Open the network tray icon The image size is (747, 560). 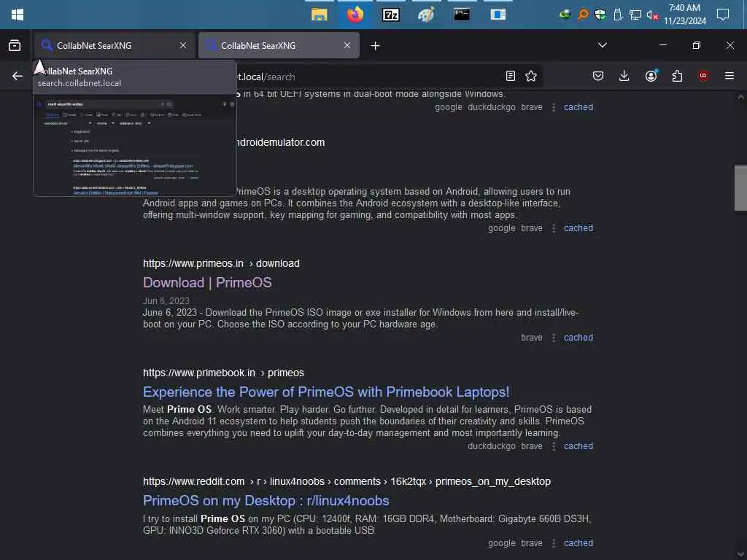pyautogui.click(x=635, y=15)
